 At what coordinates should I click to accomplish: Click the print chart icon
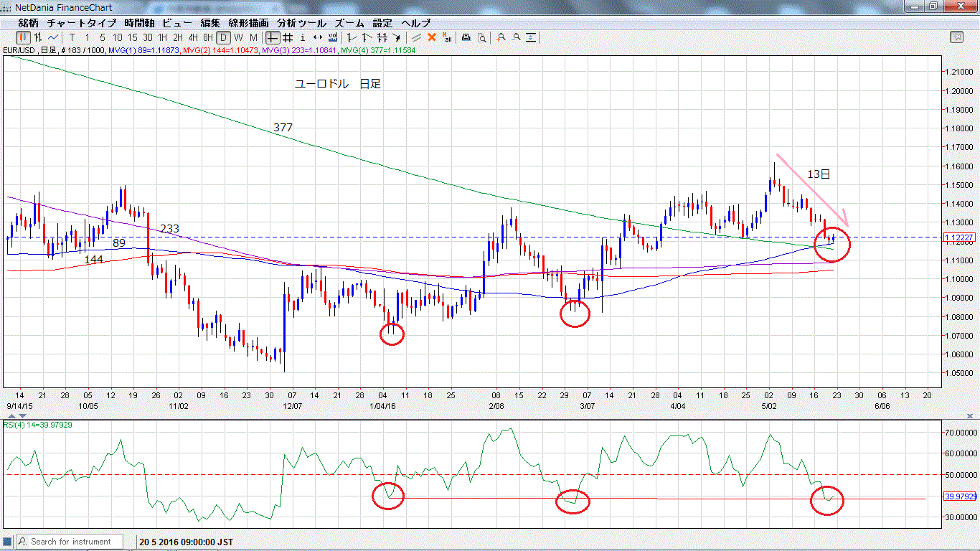click(466, 37)
